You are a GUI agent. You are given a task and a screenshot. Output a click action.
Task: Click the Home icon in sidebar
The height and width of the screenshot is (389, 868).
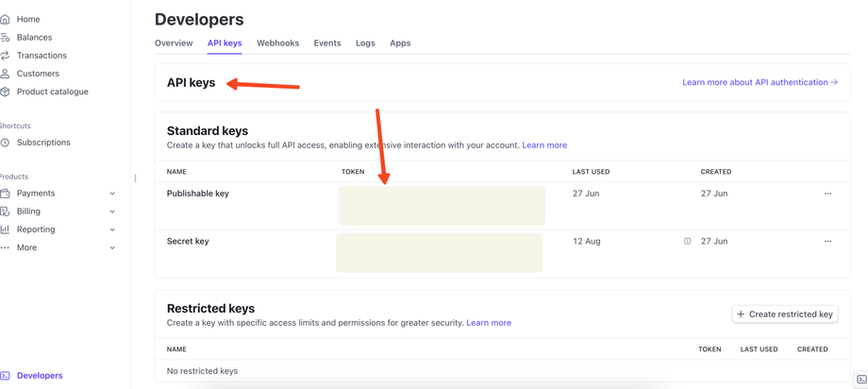(x=6, y=19)
